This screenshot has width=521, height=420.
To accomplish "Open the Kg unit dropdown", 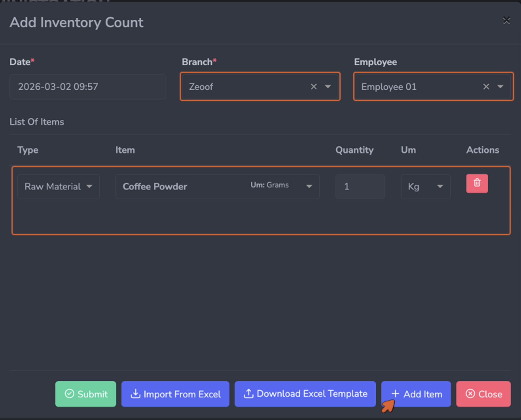I will (425, 186).
